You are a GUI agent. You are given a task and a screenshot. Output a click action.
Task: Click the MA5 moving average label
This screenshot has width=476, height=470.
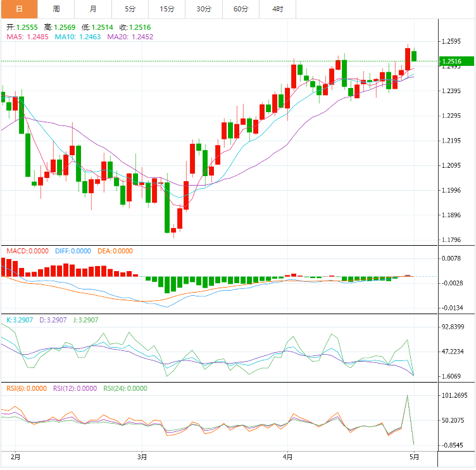pyautogui.click(x=27, y=37)
